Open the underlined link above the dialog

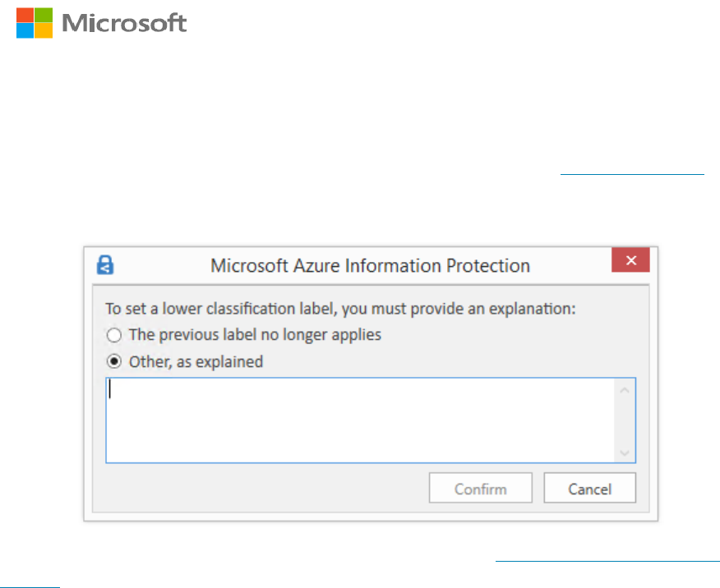[x=631, y=174]
